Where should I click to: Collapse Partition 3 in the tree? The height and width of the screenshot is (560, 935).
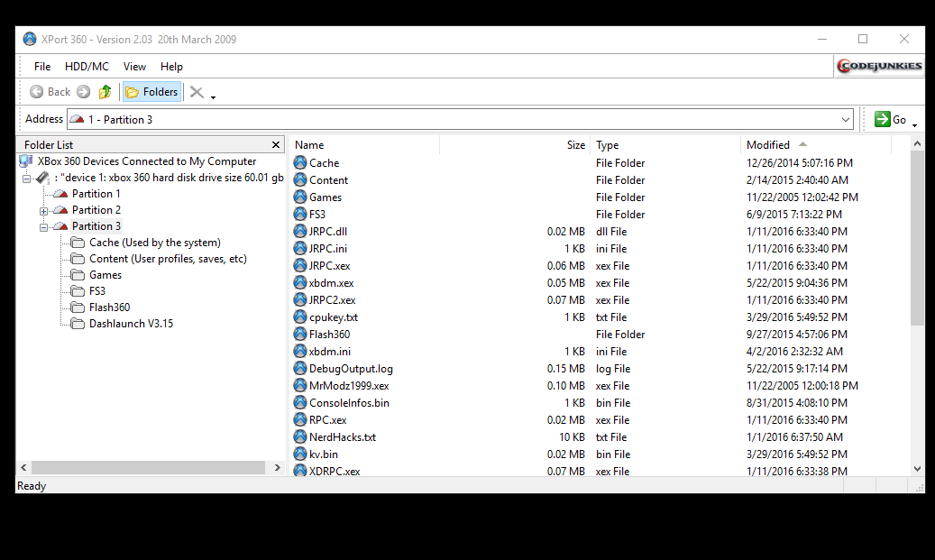(x=43, y=227)
